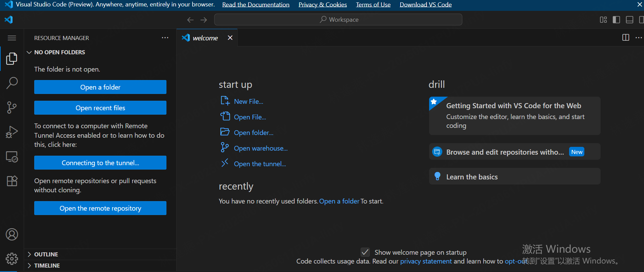
Task: Click the Open the tunnel remote icon
Action: click(225, 163)
